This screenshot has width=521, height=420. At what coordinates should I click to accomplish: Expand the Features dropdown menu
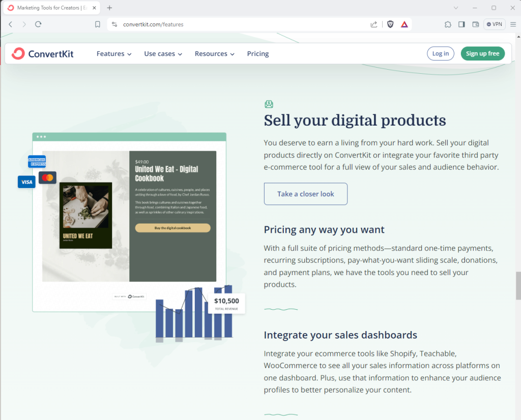[114, 53]
